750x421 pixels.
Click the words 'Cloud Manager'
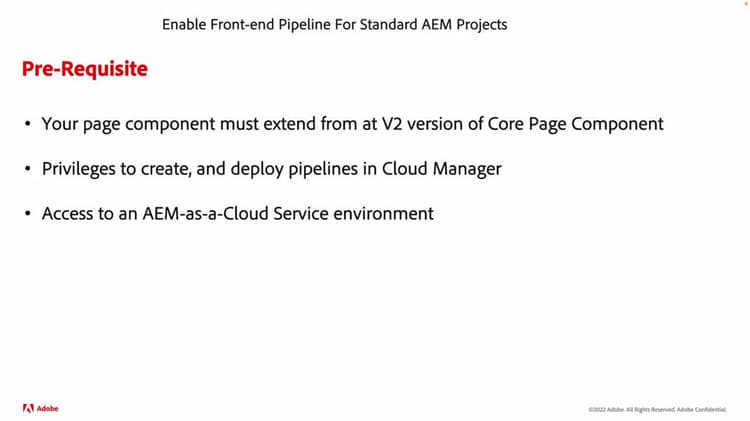[x=441, y=168]
